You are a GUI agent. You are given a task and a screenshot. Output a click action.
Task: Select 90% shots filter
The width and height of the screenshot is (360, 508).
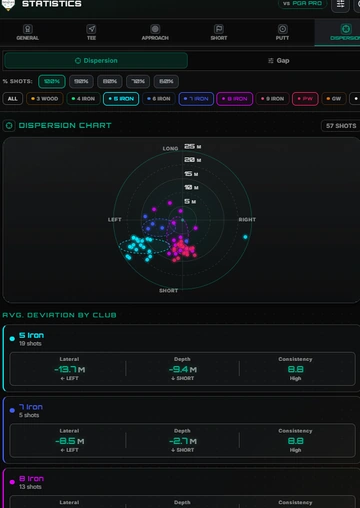pyautogui.click(x=81, y=81)
